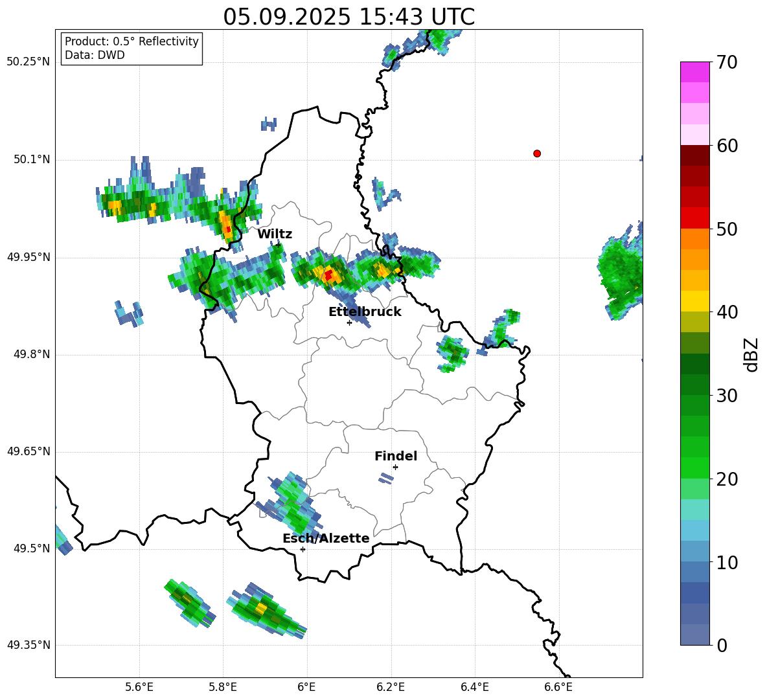Click the Wiltz station cross marker
Screen dimensions: 767x700
pyautogui.click(x=279, y=245)
